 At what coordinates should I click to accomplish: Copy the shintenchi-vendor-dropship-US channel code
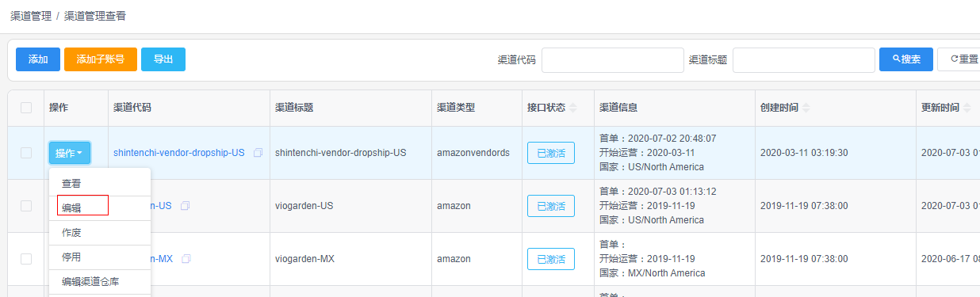258,153
